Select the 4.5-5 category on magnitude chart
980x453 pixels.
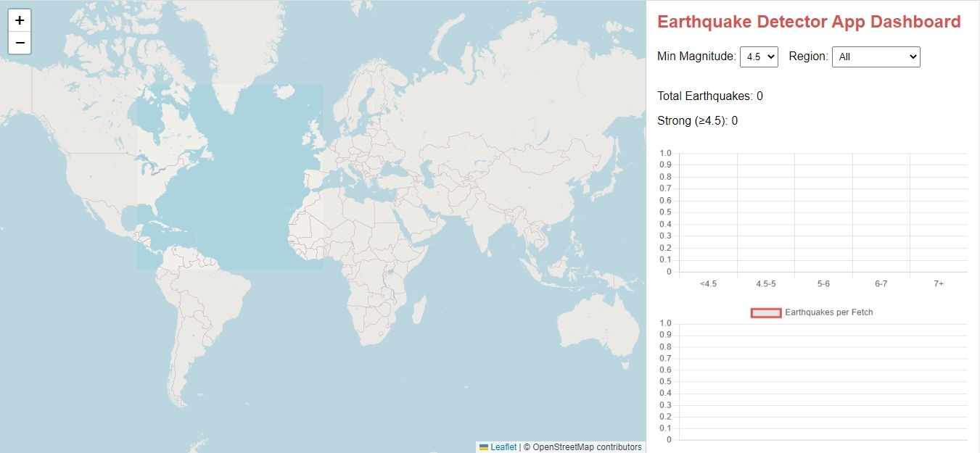pyautogui.click(x=766, y=284)
